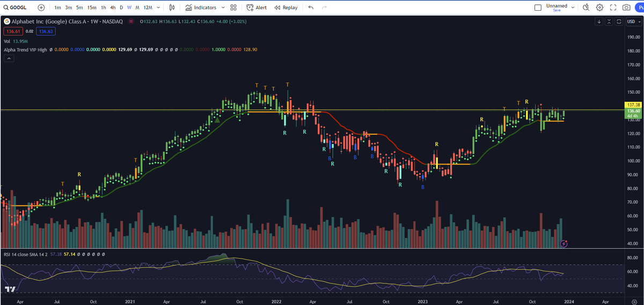Collapse the indicator legend chevron
The height and width of the screenshot is (305, 644).
[x=9, y=59]
